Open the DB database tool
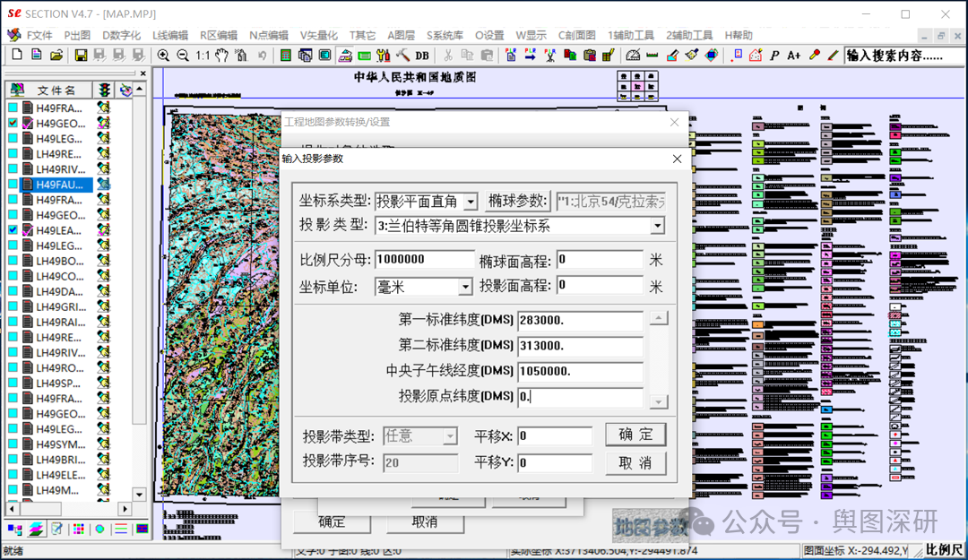This screenshot has width=968, height=560. tap(422, 56)
